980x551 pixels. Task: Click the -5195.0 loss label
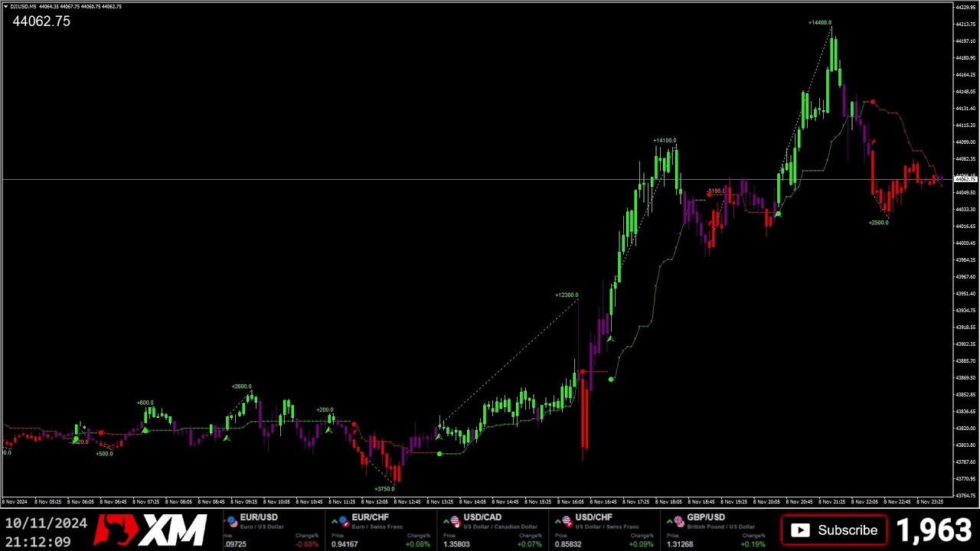716,191
